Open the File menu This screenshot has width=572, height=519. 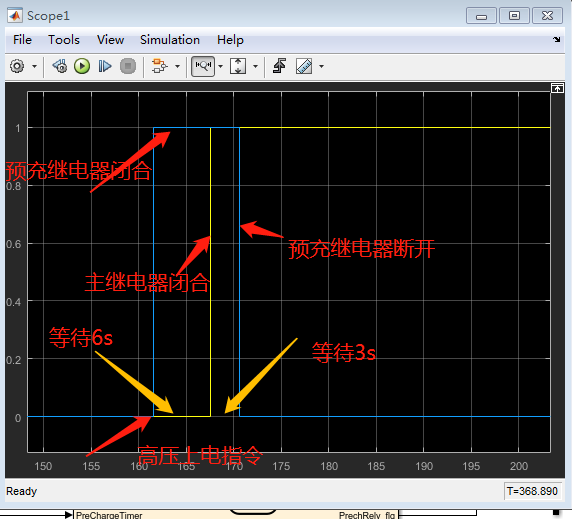pos(22,40)
